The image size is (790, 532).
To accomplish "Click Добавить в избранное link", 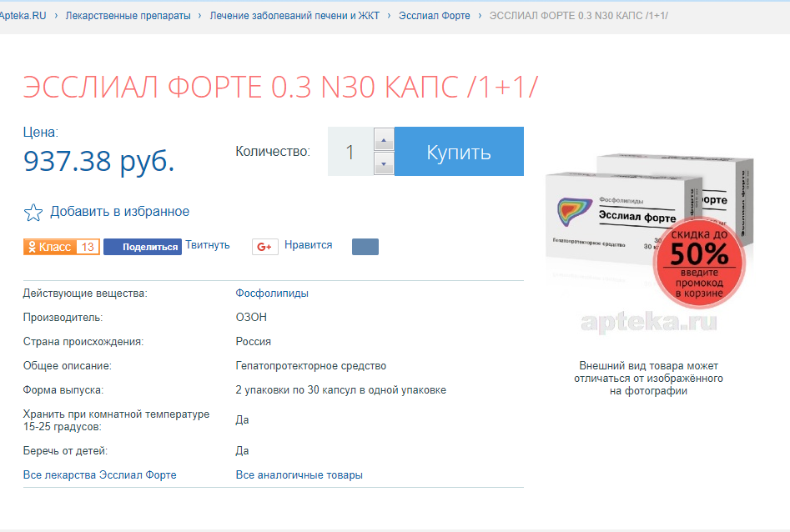I will click(119, 212).
